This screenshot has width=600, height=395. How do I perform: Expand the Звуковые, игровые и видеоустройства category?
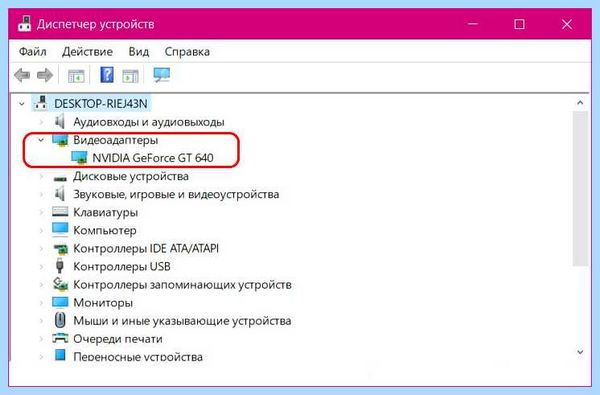[x=41, y=194]
